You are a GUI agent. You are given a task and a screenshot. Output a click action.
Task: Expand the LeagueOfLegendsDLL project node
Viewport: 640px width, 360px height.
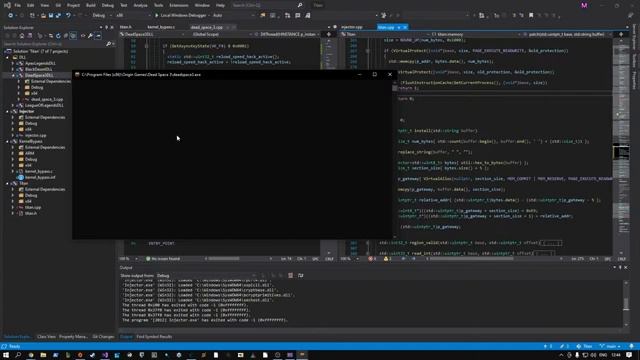13,105
